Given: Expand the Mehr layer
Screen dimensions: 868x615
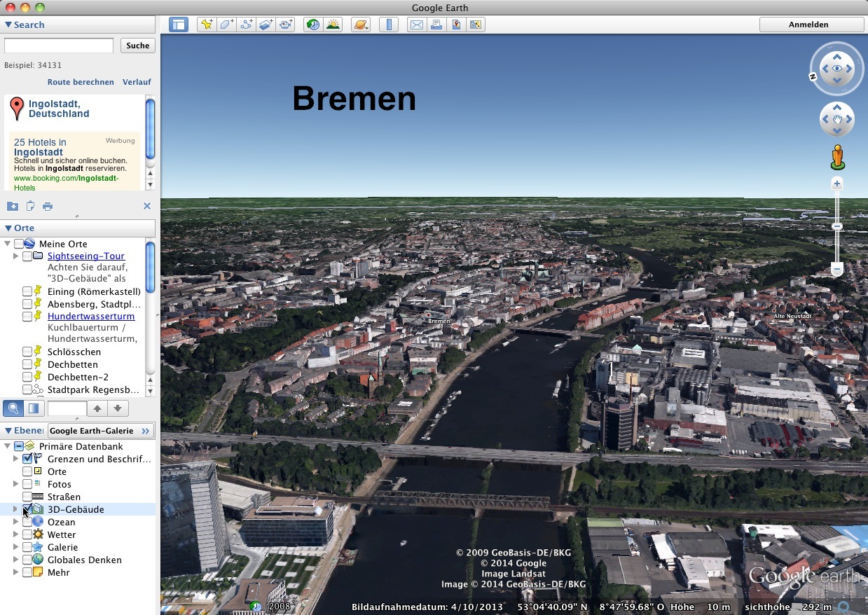Looking at the screenshot, I should point(15,572).
